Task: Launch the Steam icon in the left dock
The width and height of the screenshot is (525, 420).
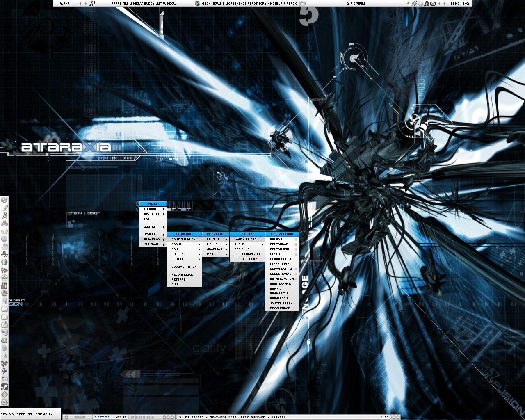Action: 4,386
